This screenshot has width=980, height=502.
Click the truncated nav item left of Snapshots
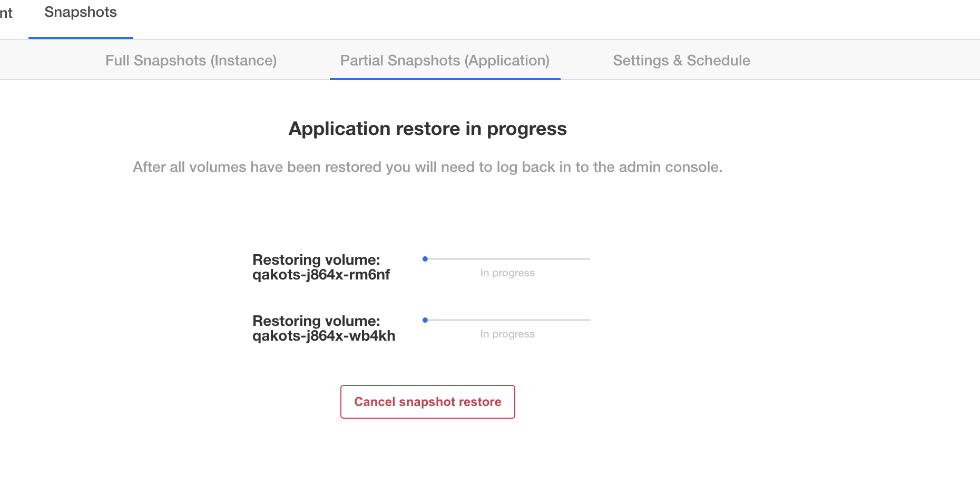[x=5, y=12]
